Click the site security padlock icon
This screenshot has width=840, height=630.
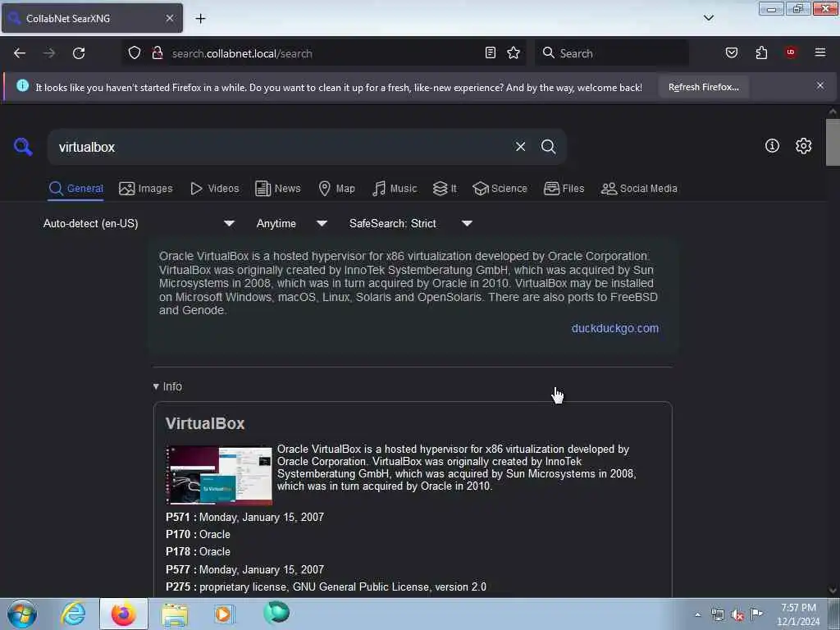coord(157,53)
